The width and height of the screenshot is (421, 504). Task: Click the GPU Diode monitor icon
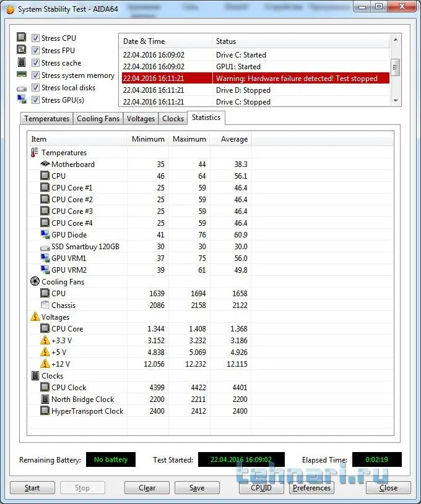(x=45, y=234)
